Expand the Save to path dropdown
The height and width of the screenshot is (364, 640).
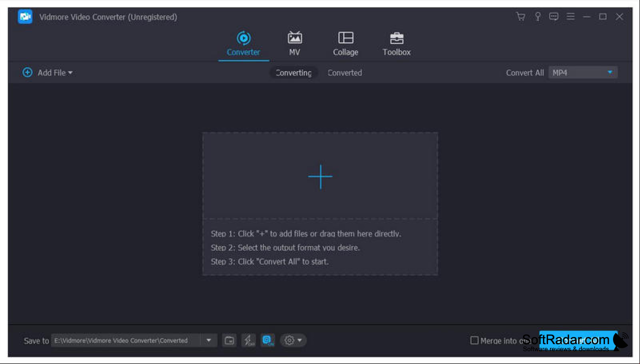tap(208, 340)
